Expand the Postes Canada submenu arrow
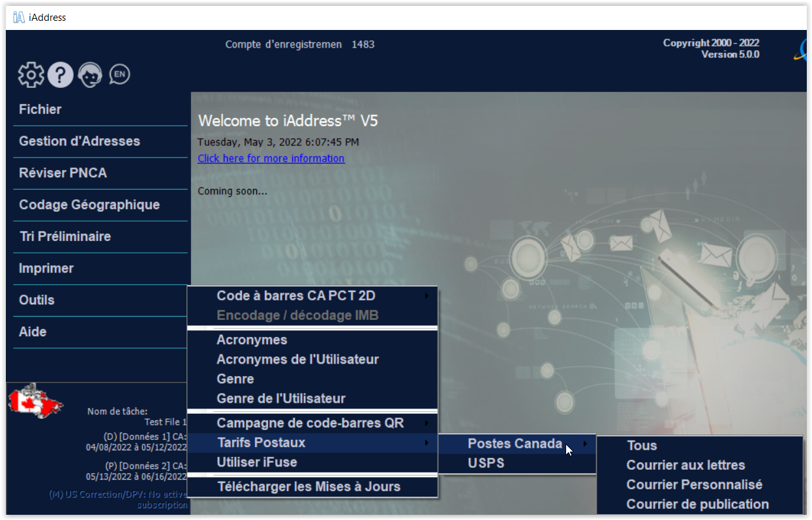Image resolution: width=812 pixels, height=520 pixels. (x=585, y=444)
